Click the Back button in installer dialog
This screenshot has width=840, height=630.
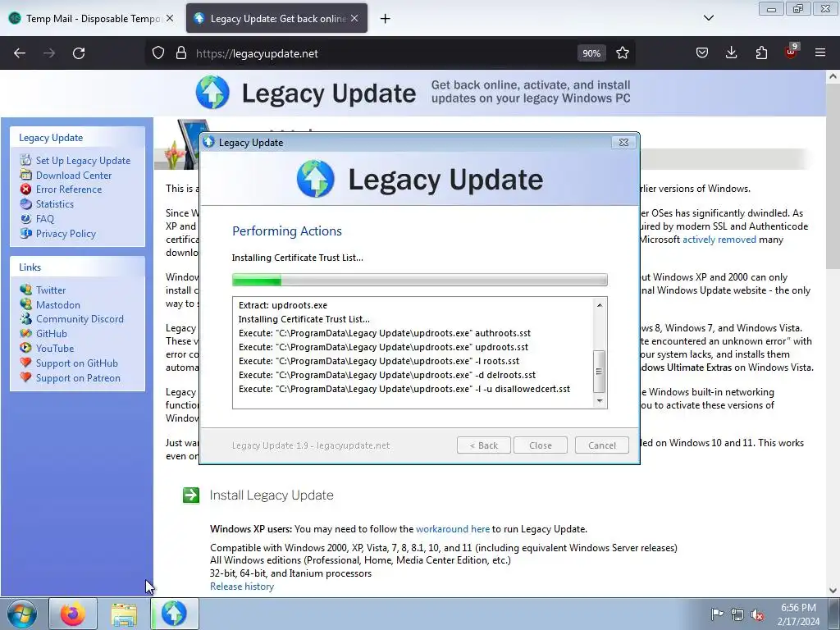[484, 445]
